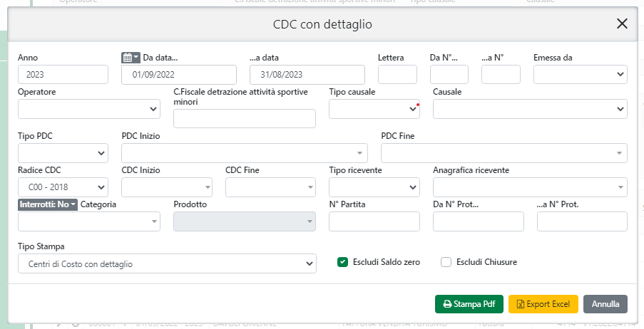This screenshot has height=329, width=644.
Task: Open the Anagrafica ricevente combo box
Action: coord(530,187)
